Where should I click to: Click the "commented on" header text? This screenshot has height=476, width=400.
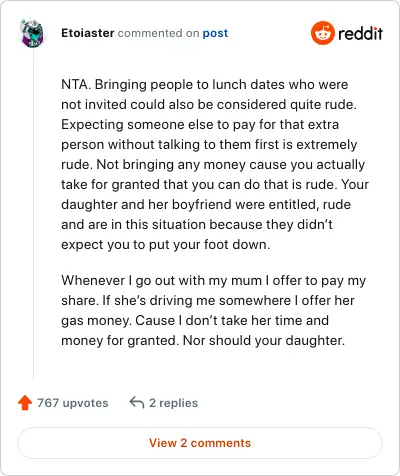(x=158, y=33)
